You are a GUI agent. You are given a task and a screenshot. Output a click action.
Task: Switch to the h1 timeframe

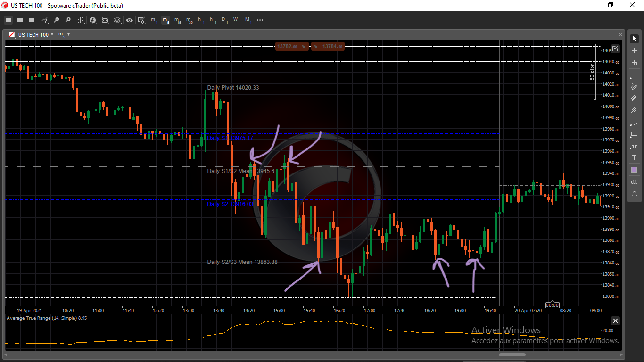pyautogui.click(x=201, y=20)
